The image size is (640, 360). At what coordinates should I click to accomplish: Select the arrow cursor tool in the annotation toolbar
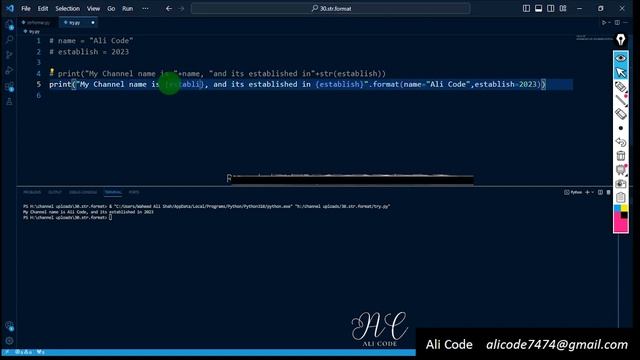(621, 73)
